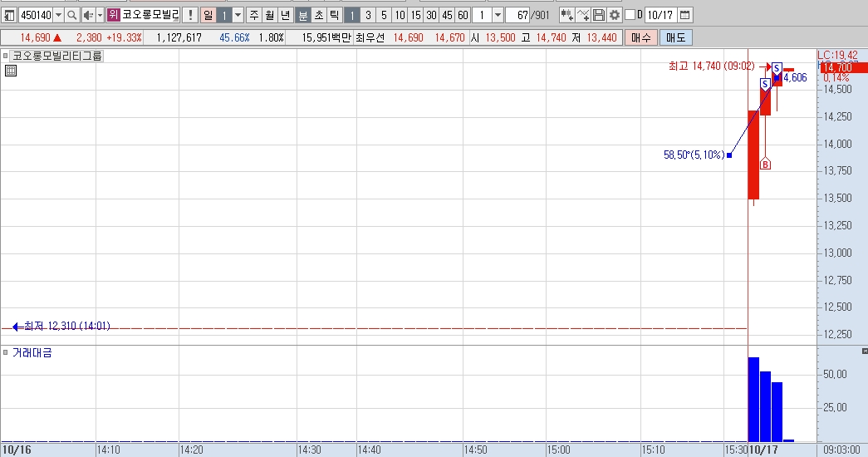Open the dropdown next to daily period value 1

click(x=238, y=15)
